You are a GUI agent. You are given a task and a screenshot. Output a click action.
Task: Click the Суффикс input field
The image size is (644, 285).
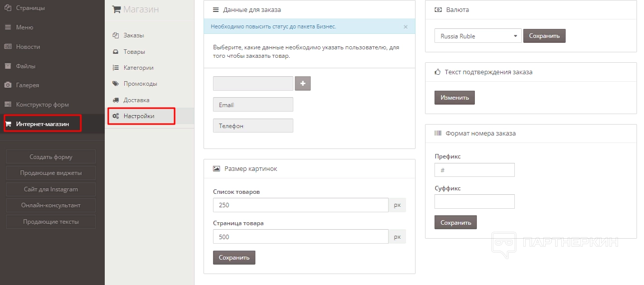[474, 202]
